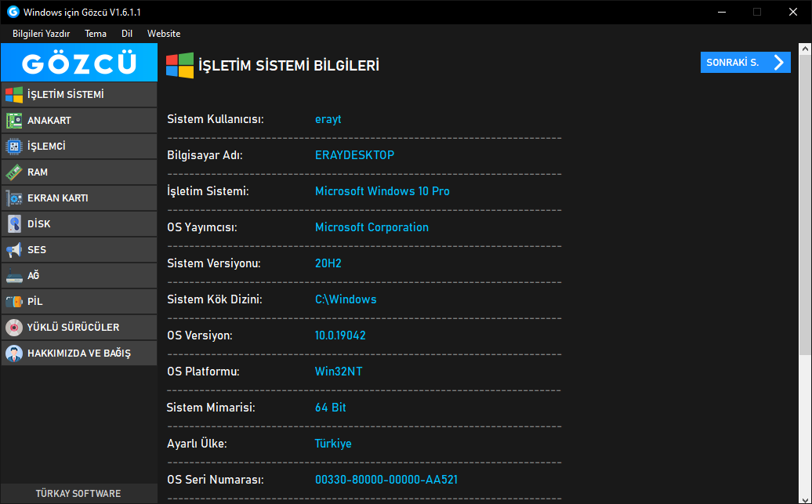812x504 pixels.
Task: Click the hard drive icon beside DİSK
Action: (x=14, y=224)
